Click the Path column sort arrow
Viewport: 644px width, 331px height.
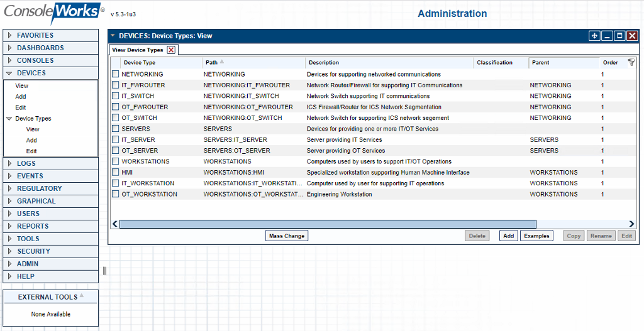click(222, 62)
